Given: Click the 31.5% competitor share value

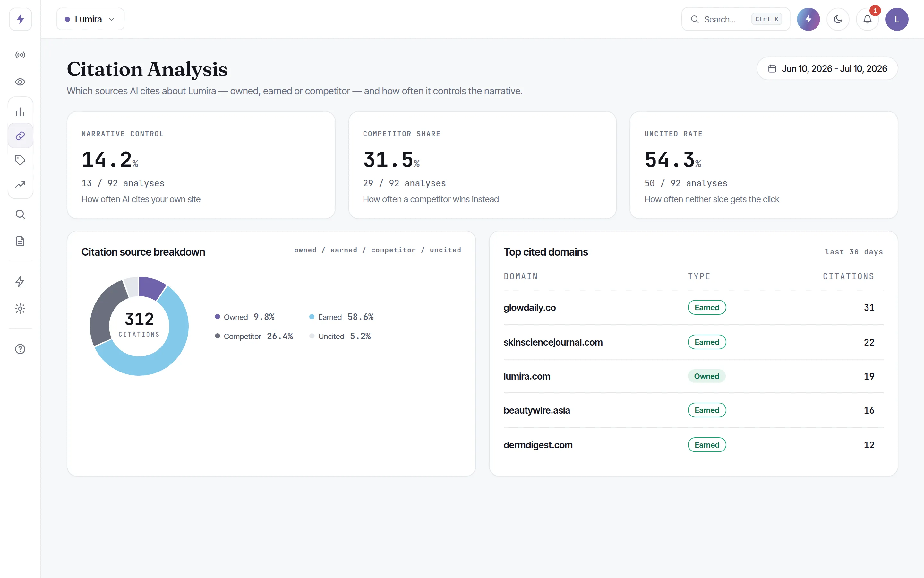Looking at the screenshot, I should (391, 159).
